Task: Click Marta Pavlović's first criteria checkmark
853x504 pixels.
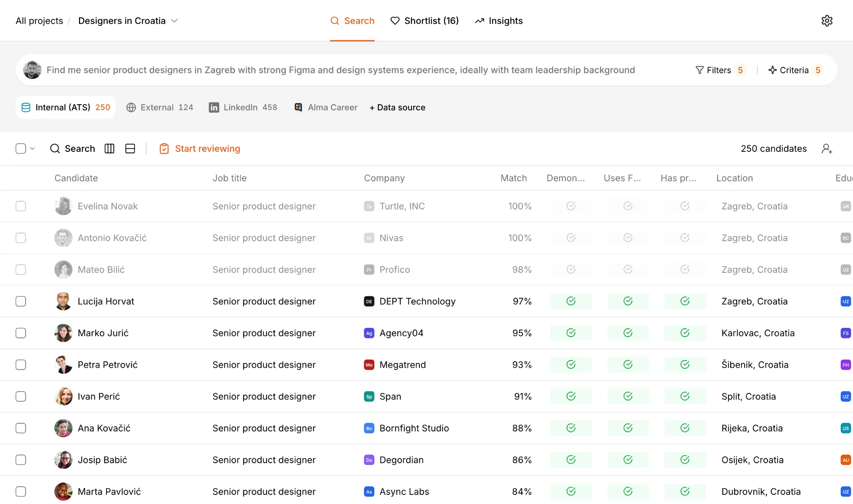Action: [571, 491]
